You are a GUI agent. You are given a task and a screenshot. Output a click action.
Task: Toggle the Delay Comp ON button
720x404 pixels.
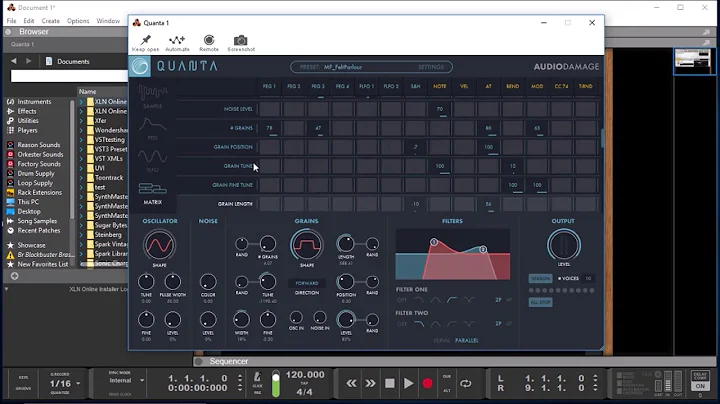tap(700, 386)
